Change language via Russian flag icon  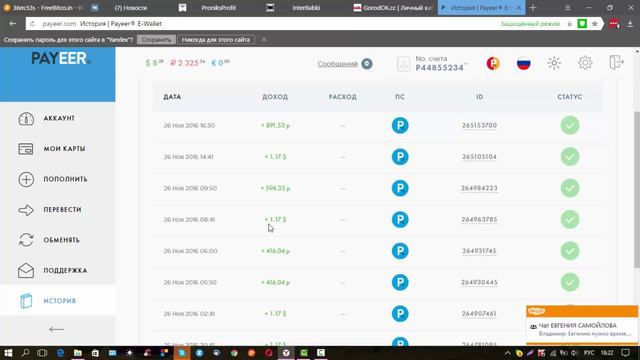click(524, 64)
